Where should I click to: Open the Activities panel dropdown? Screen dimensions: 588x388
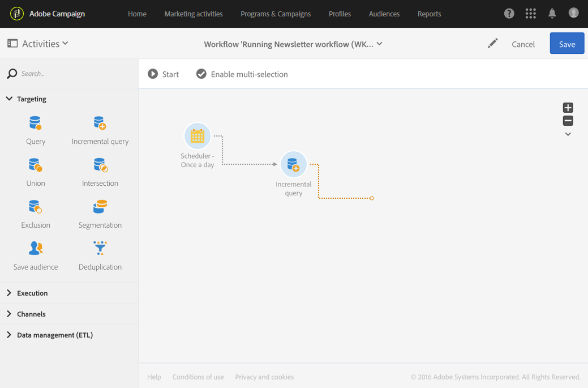tap(38, 44)
